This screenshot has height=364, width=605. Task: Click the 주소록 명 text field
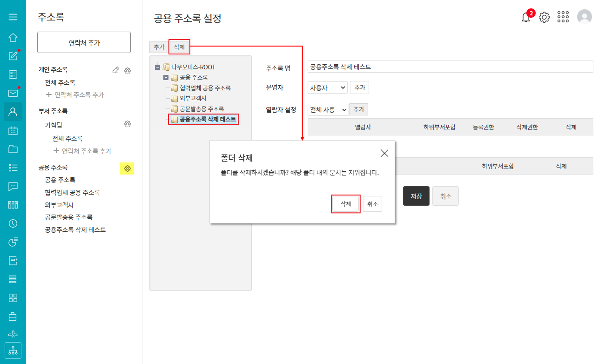click(450, 67)
